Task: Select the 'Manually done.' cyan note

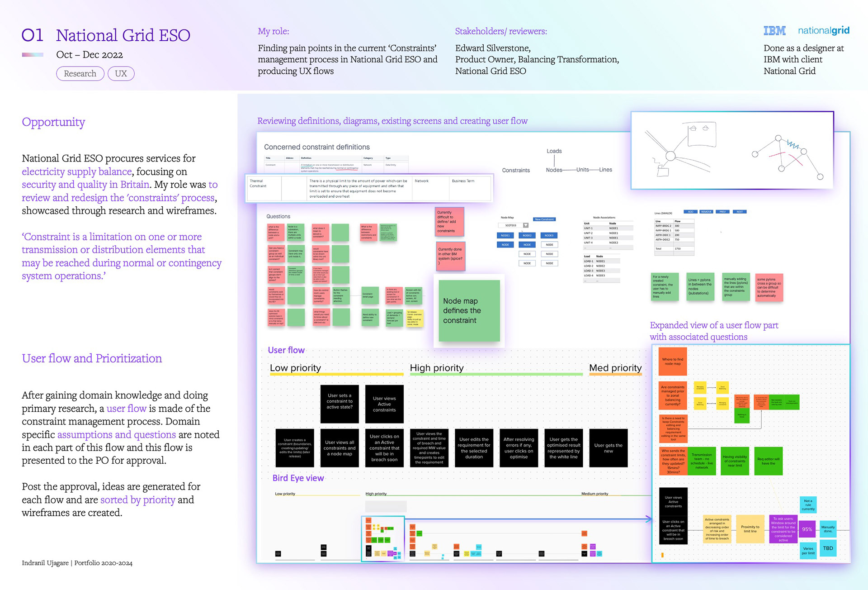Action: [x=828, y=529]
